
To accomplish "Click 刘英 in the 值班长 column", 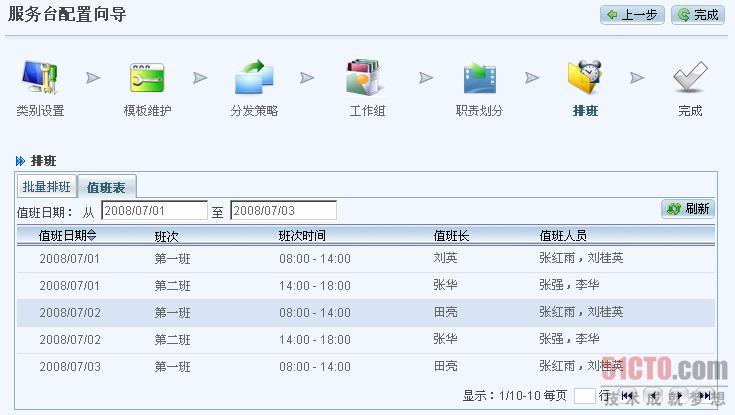I will pyautogui.click(x=445, y=258).
